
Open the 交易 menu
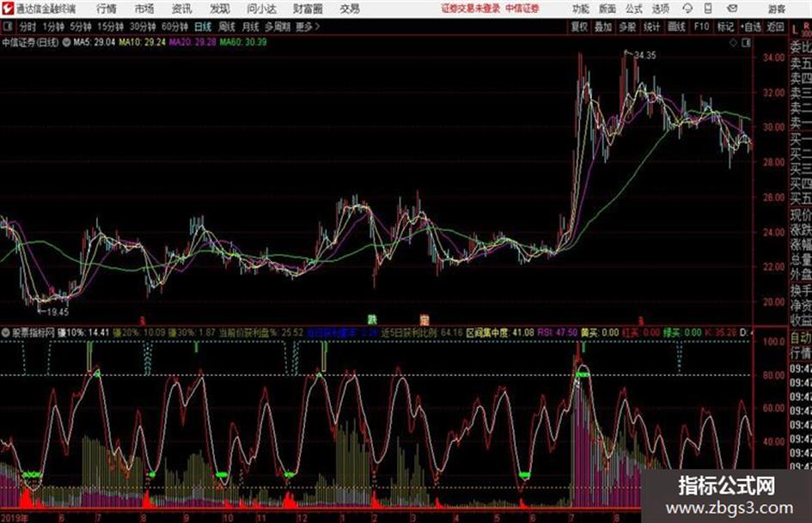tap(350, 9)
